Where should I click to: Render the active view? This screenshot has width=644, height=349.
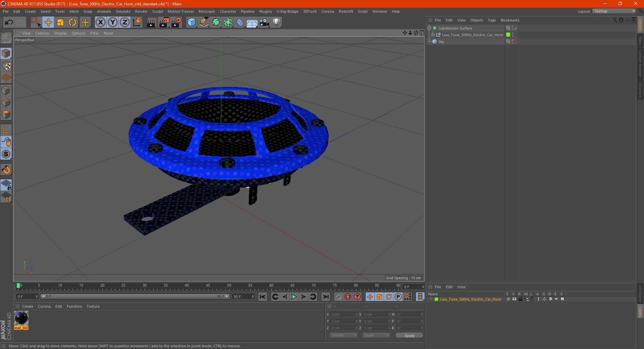[x=152, y=22]
